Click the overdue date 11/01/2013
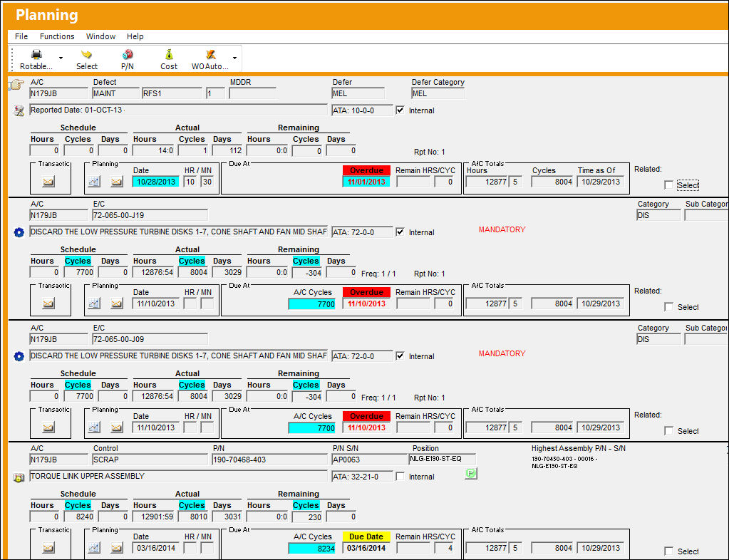 [366, 182]
